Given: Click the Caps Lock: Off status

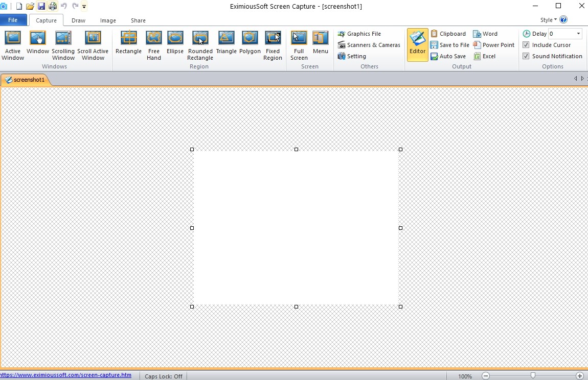Looking at the screenshot, I should pos(164,376).
